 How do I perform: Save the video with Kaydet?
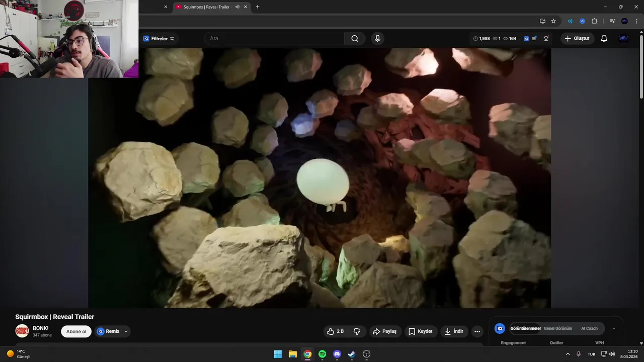[421, 331]
